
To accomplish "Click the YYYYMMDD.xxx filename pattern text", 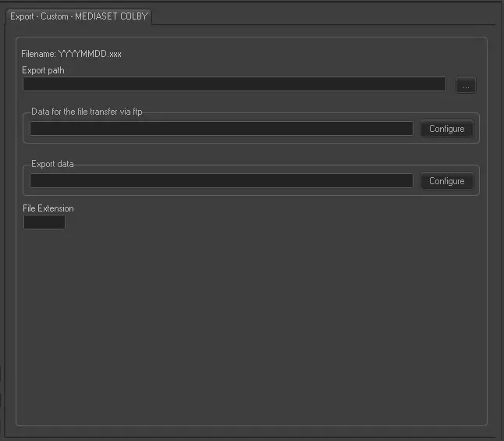I will (x=90, y=55).
